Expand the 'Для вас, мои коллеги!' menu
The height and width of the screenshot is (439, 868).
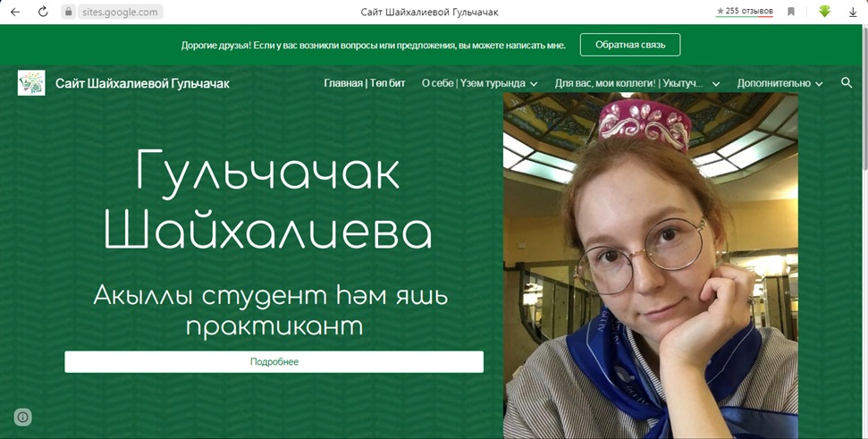[636, 83]
